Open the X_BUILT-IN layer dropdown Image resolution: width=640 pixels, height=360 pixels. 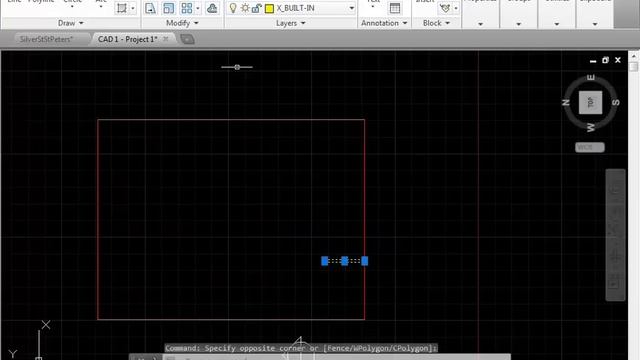(351, 8)
